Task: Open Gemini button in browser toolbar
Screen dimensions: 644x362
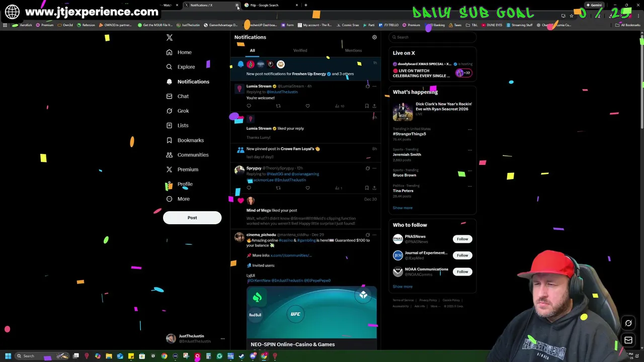Action: click(x=594, y=5)
